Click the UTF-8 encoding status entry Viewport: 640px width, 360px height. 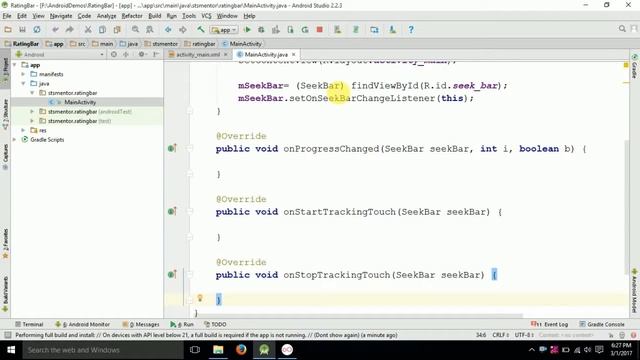click(524, 335)
